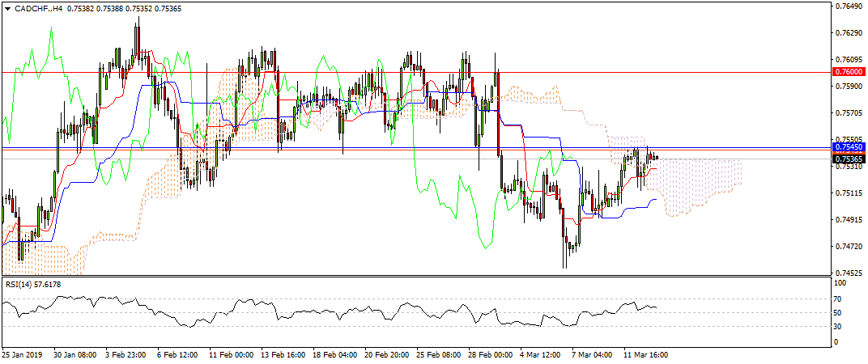
Task: Click the OHLC values in chart header
Action: tap(124, 7)
